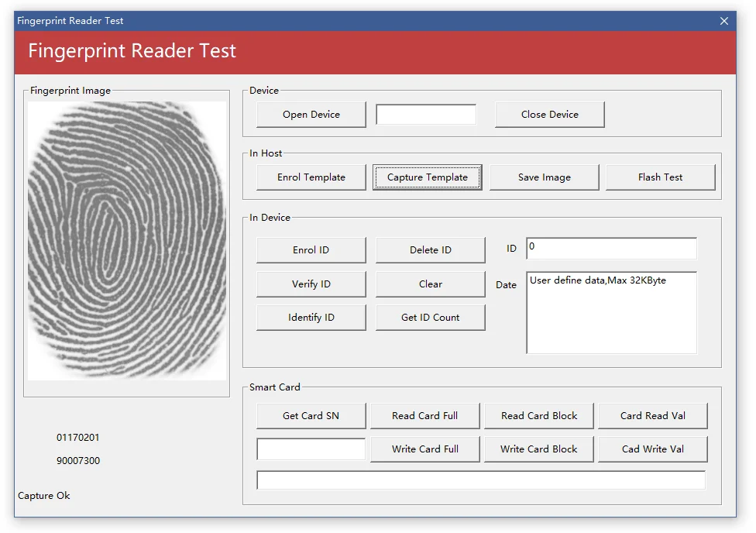
Task: Click the ID input field showing 0
Action: click(x=610, y=248)
